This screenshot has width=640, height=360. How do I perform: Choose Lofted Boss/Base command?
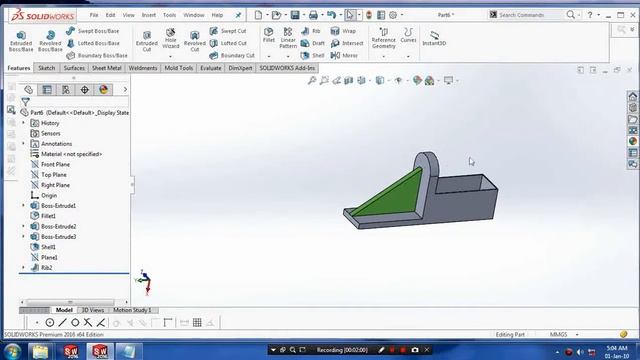93,43
